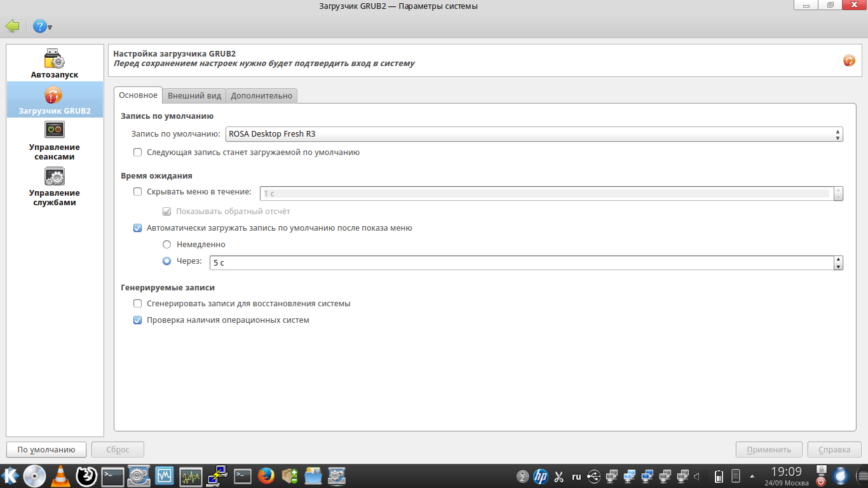The height and width of the screenshot is (488, 868).
Task: Open the Запись по умолчанию dropdown
Action: click(534, 134)
